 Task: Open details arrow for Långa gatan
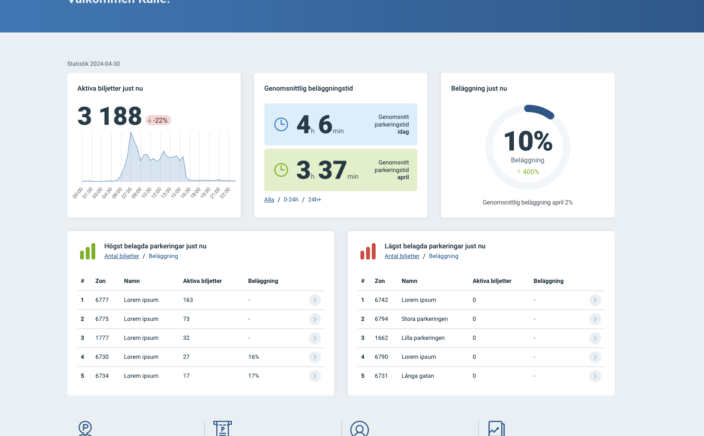[x=595, y=376]
